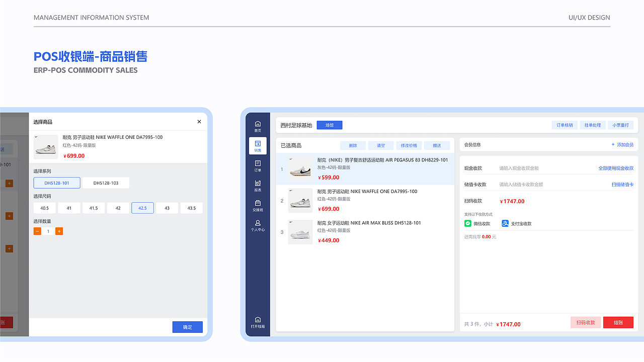Choose shoe size 41.5
This screenshot has height=362, width=644.
click(94, 208)
